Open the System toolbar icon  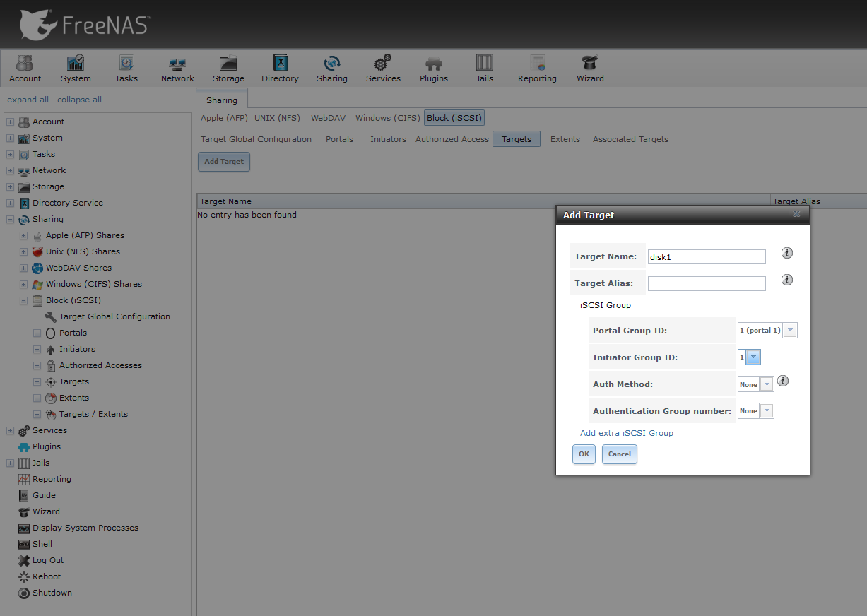coord(76,69)
